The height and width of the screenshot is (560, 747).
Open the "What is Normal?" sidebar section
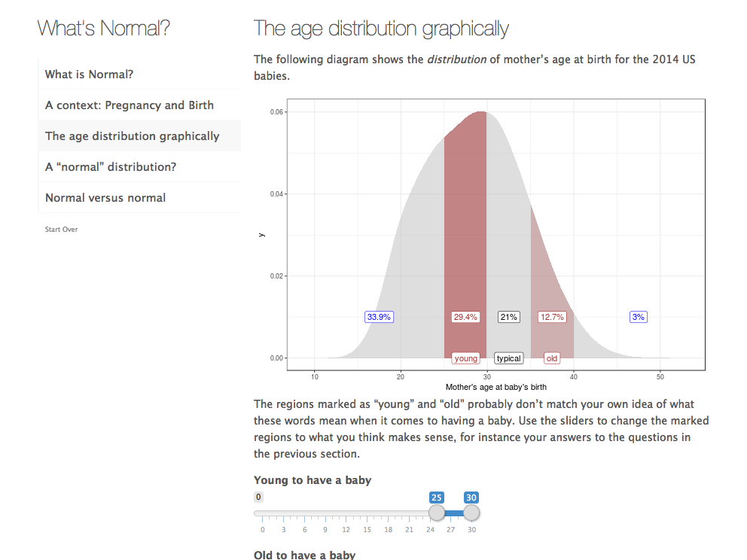89,75
